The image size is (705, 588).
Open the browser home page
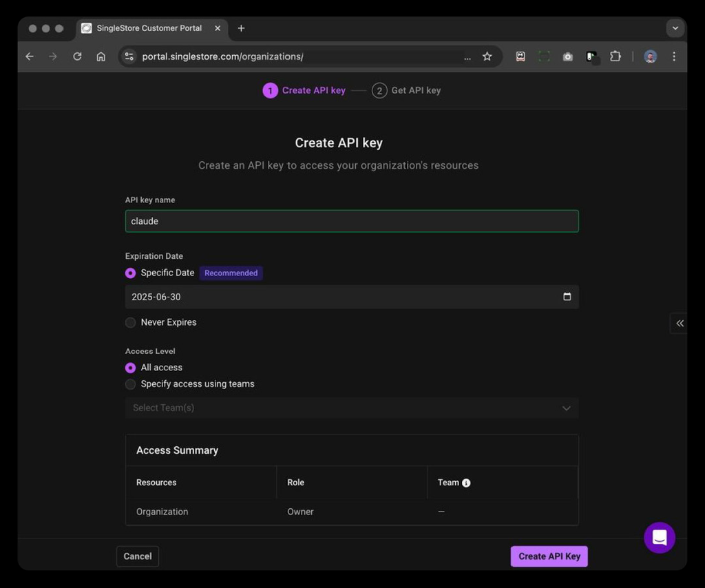(x=101, y=56)
